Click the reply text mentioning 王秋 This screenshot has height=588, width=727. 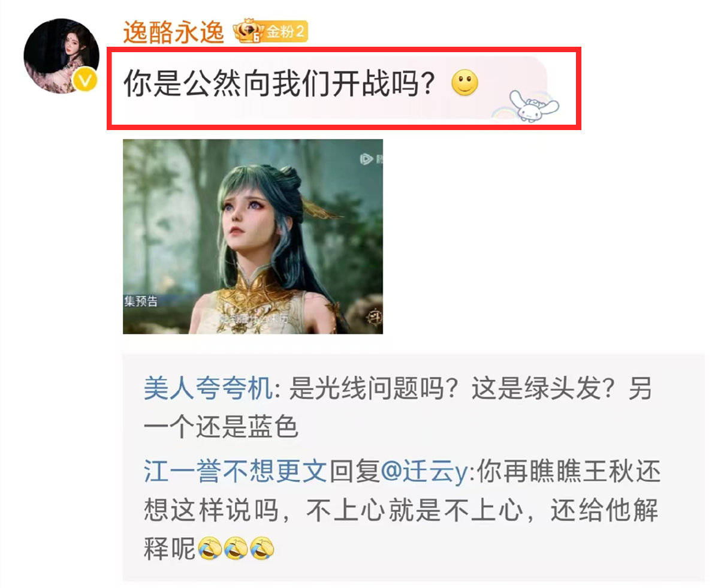pyautogui.click(x=402, y=509)
